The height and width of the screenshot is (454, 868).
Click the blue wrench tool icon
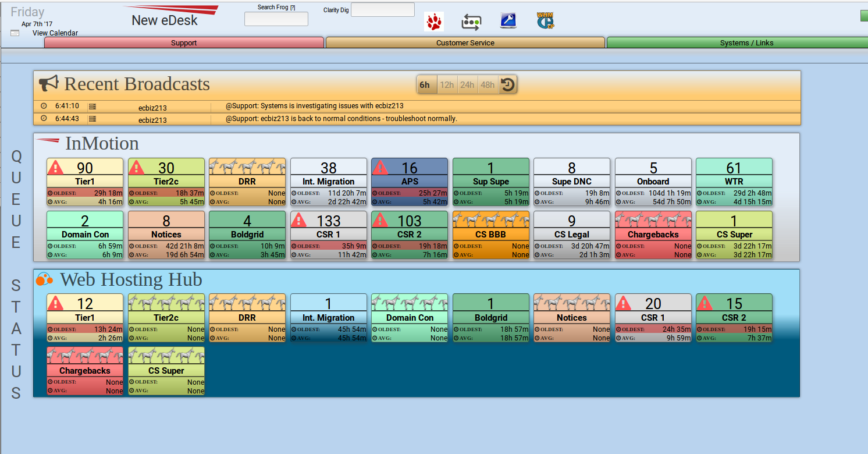tap(508, 21)
